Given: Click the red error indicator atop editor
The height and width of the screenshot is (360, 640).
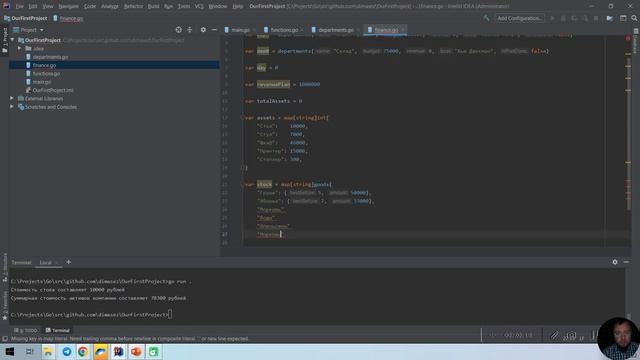Looking at the screenshot, I should click(x=628, y=38).
